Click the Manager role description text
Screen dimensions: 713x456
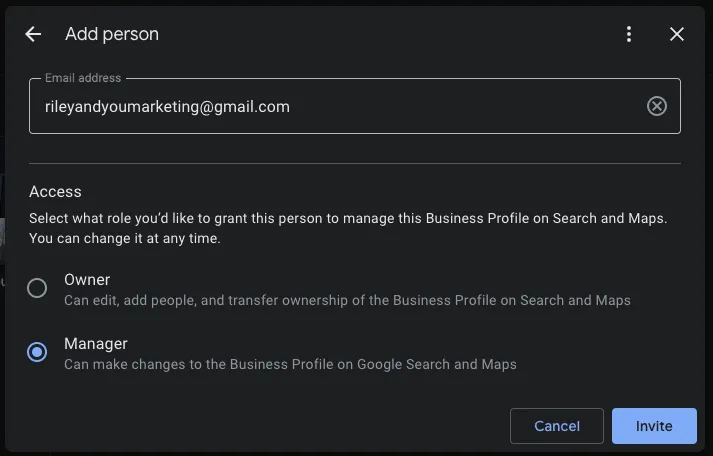coord(290,364)
